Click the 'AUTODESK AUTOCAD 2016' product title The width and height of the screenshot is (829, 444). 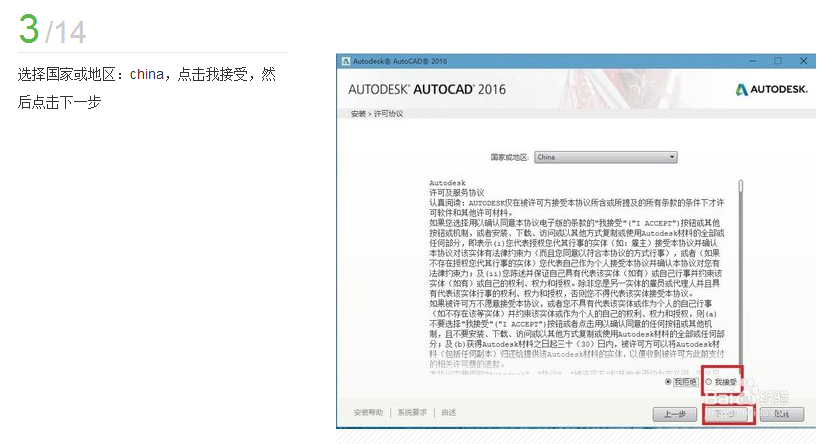click(427, 89)
